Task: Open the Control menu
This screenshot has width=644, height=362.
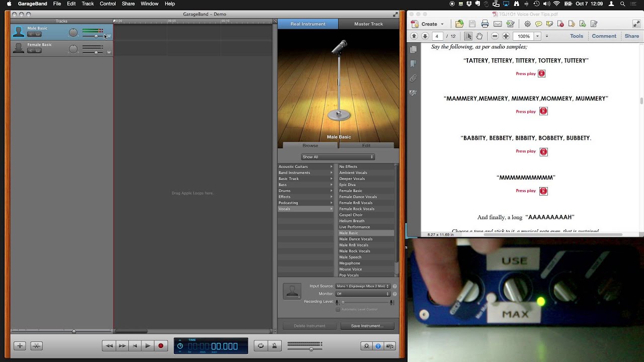Action: 108,4
